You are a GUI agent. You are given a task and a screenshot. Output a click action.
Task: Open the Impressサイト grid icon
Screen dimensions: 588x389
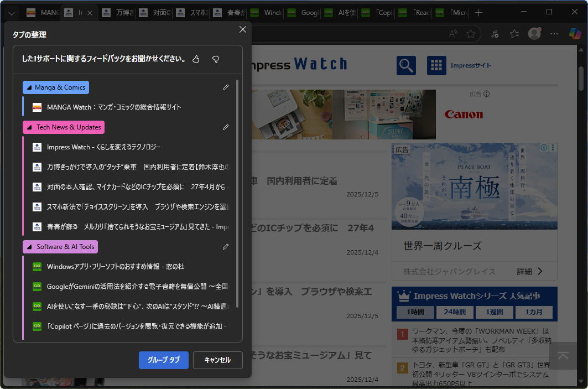click(436, 65)
